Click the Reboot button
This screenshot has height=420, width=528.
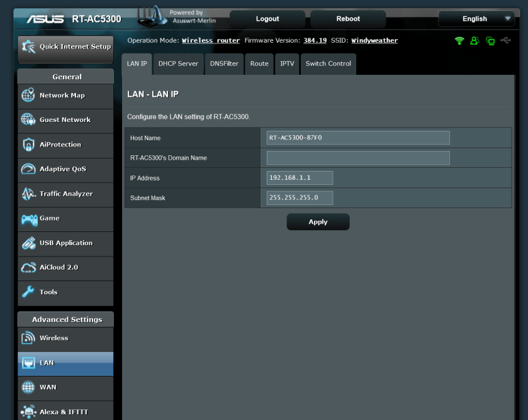348,19
